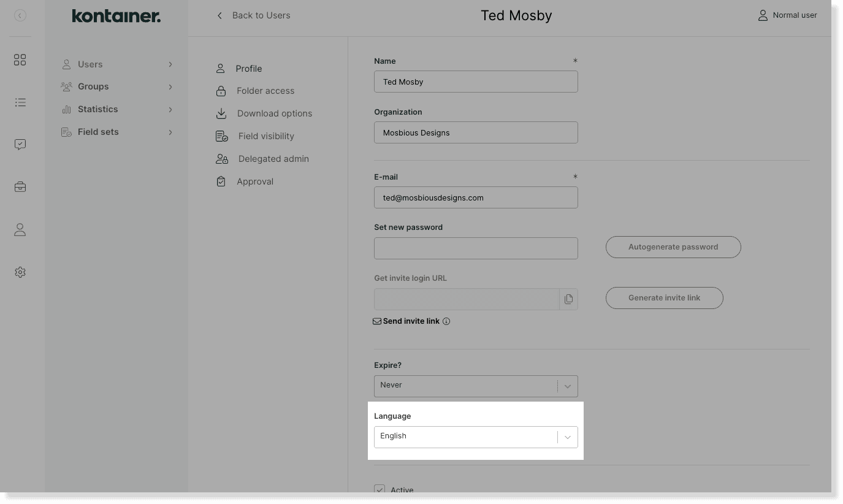843x504 pixels.
Task: Open the Approval section
Action: tap(221, 181)
